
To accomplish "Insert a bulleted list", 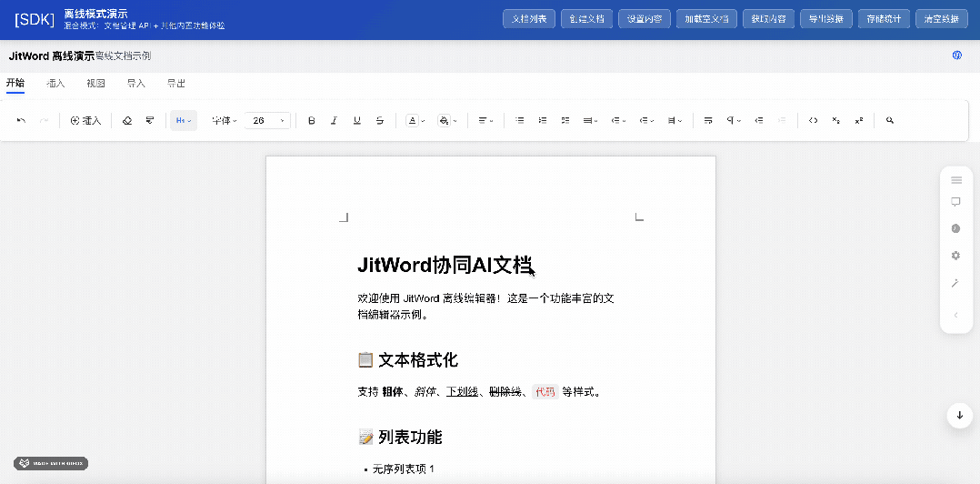I will pos(519,121).
